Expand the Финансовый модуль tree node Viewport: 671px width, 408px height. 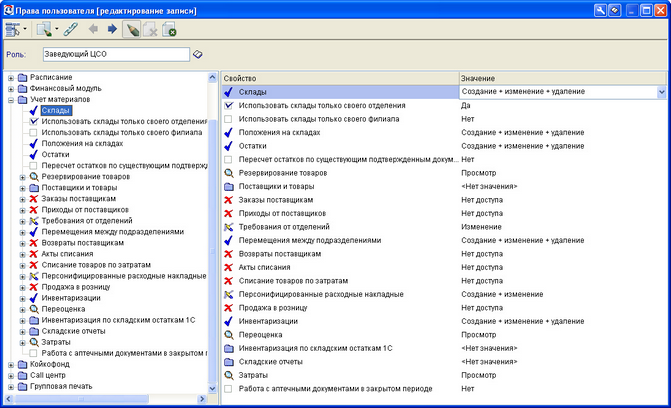[x=11, y=89]
